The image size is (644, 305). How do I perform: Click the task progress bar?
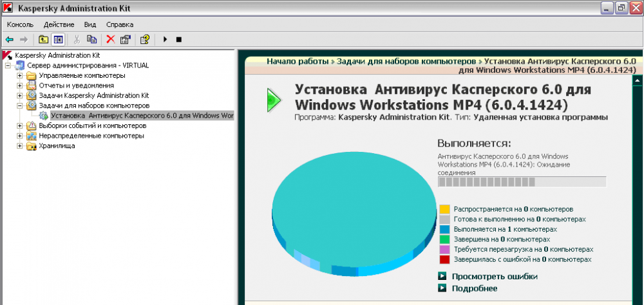click(x=522, y=182)
